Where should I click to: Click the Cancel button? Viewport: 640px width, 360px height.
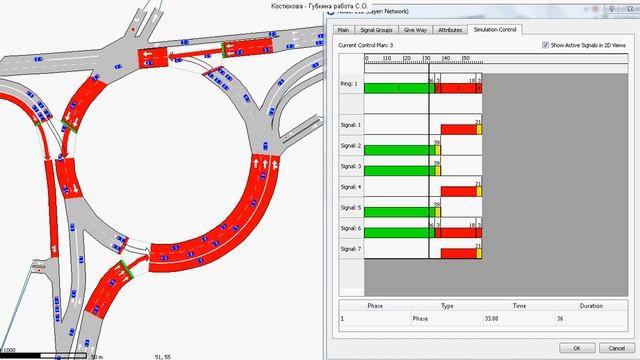tap(616, 348)
